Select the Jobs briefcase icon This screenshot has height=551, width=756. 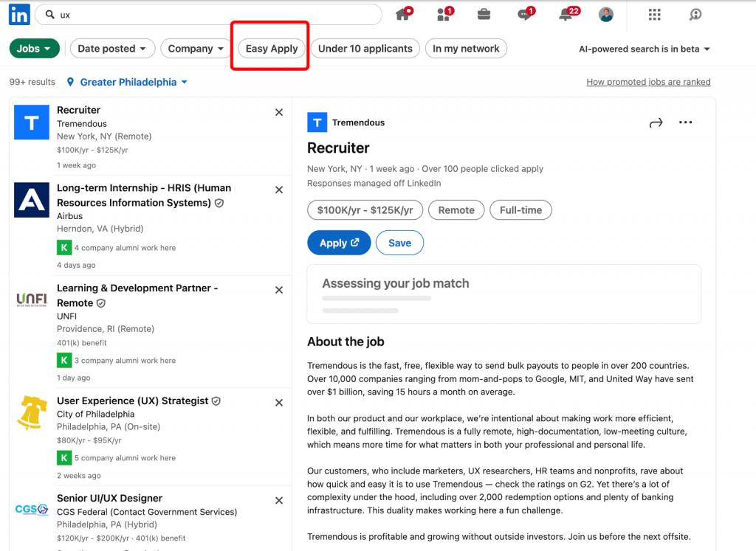tap(484, 14)
